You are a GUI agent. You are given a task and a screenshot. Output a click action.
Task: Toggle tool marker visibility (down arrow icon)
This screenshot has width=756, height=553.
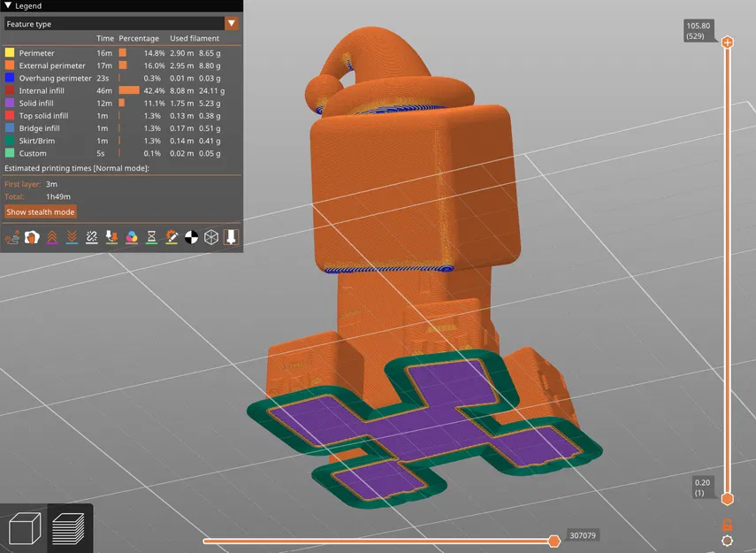coord(231,237)
